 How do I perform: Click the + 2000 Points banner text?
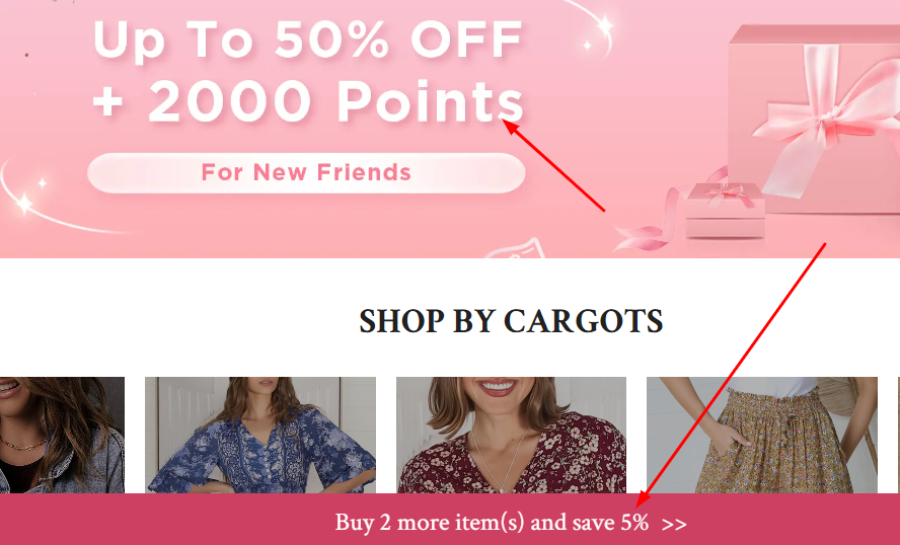[308, 102]
